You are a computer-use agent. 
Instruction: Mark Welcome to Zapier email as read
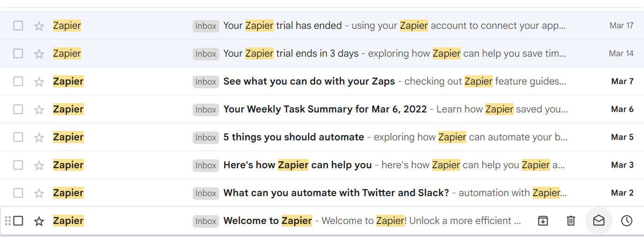coord(599,221)
